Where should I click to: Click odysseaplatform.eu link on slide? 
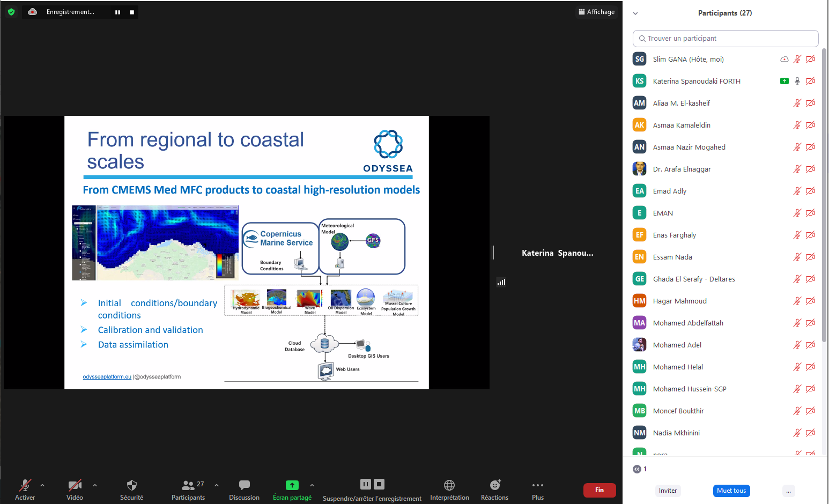coord(107,377)
